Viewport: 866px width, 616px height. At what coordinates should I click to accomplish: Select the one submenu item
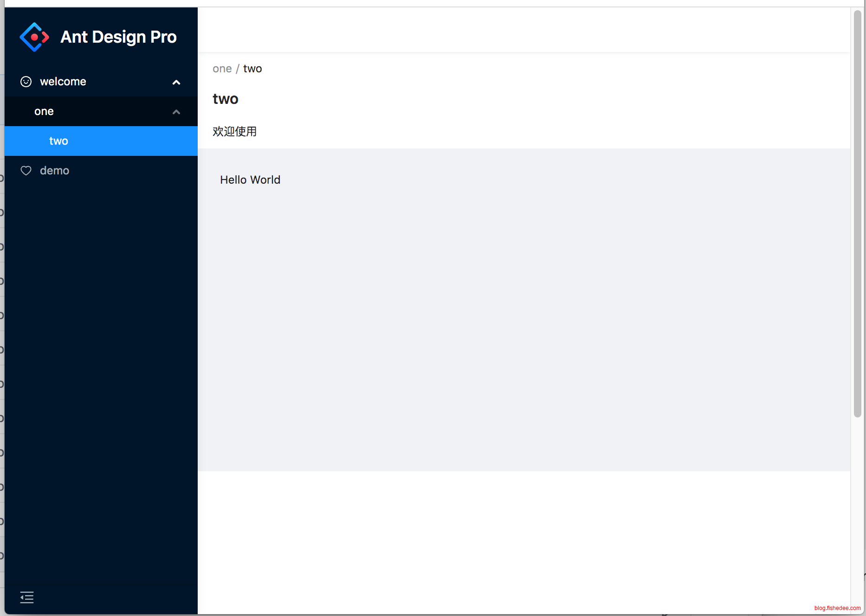coord(101,111)
